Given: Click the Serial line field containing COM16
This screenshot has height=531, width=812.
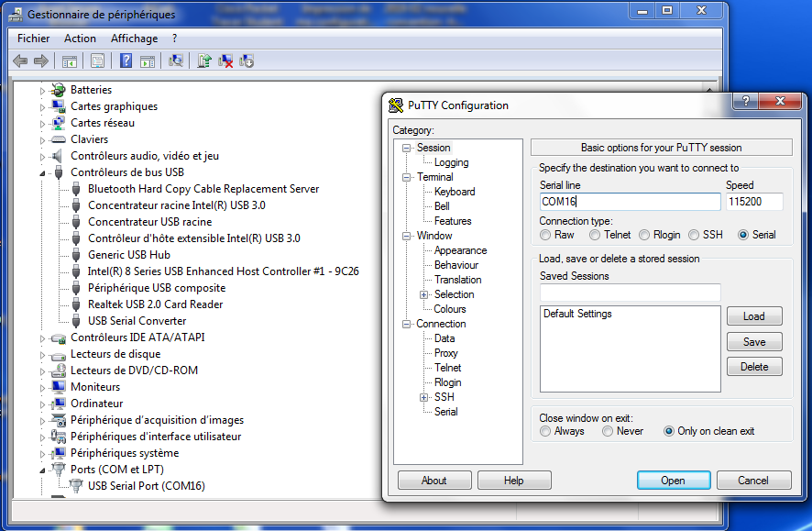Looking at the screenshot, I should coord(631,202).
